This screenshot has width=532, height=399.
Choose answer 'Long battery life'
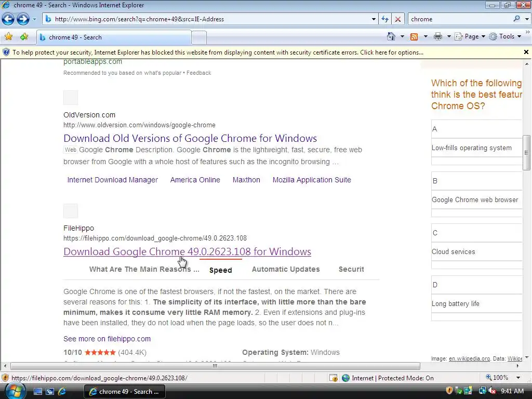476,303
